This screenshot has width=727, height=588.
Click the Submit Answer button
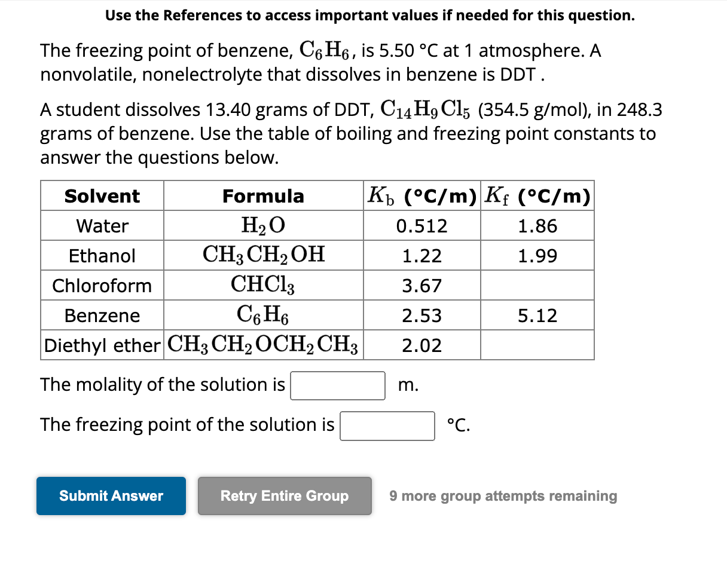click(x=111, y=495)
